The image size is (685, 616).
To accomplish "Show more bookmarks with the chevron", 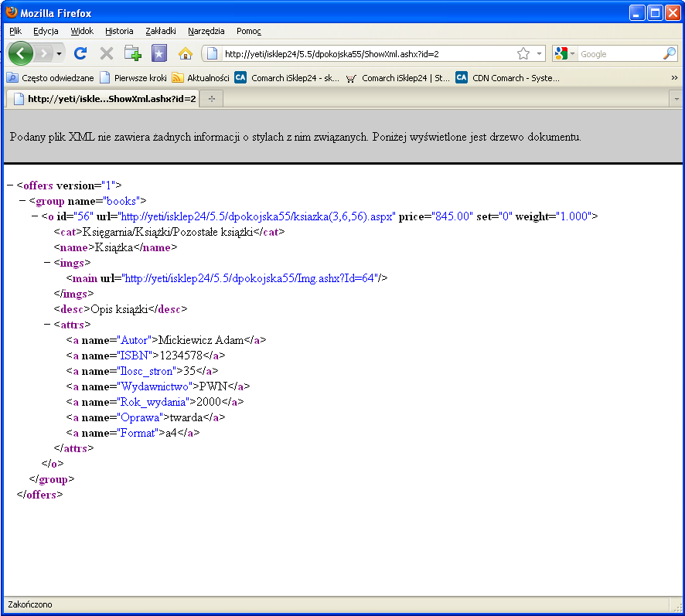I will coord(674,78).
